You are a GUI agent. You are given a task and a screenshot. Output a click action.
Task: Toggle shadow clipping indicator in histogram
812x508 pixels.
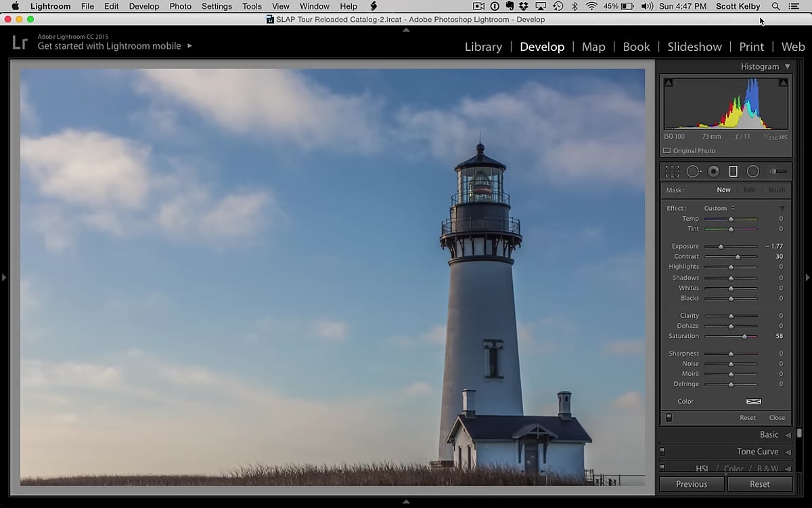(x=669, y=83)
